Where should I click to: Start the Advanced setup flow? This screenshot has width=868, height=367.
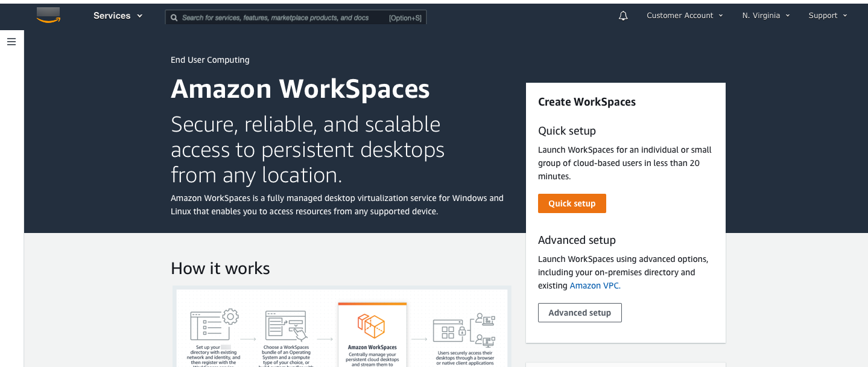(579, 313)
